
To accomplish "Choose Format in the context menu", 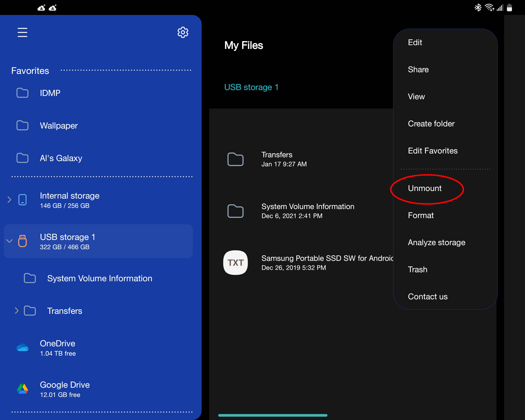I will (421, 215).
